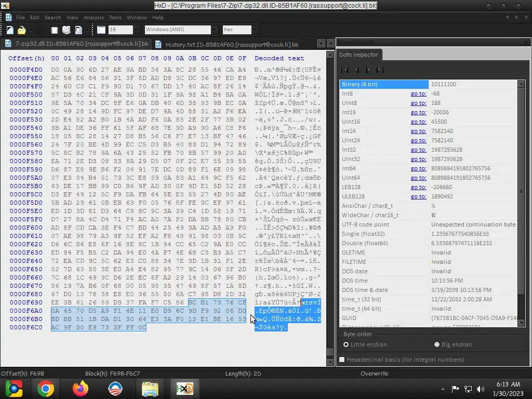The image size is (532, 399).
Task: Click the Data inspector scrollbar down arrow
Action: tap(522, 323)
